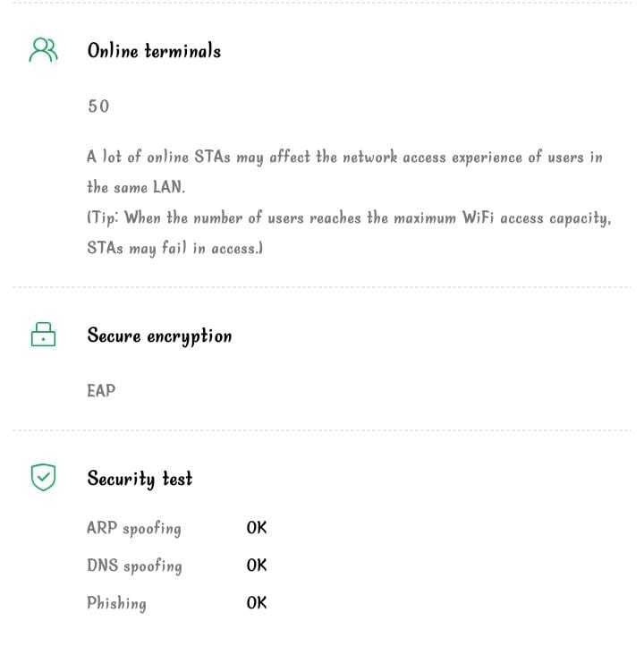The height and width of the screenshot is (655, 644).
Task: Click the dashed divider above Security test
Action: click(322, 430)
